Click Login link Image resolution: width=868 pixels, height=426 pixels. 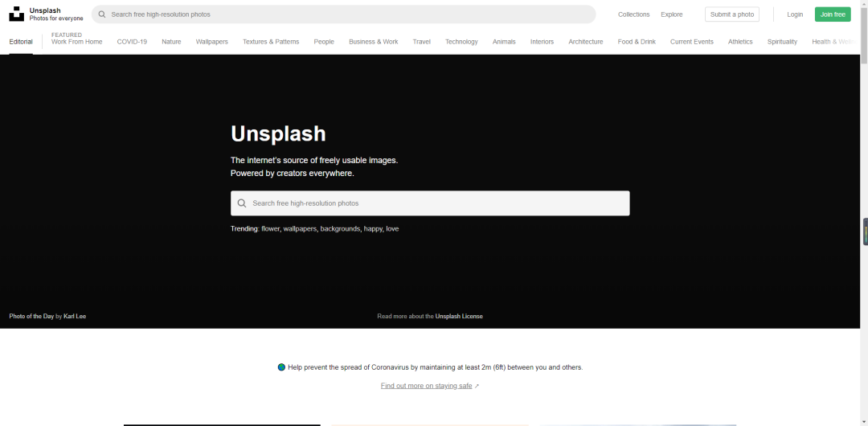click(795, 14)
